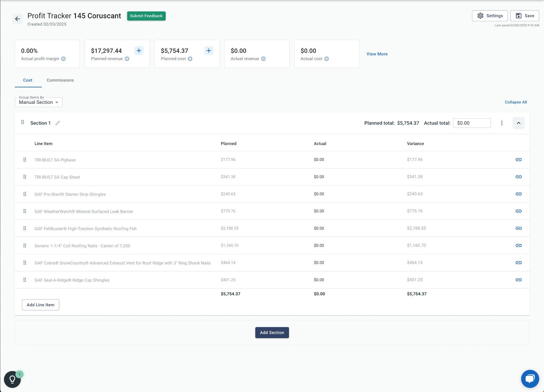
Task: Click the View More link
Action: 377,54
